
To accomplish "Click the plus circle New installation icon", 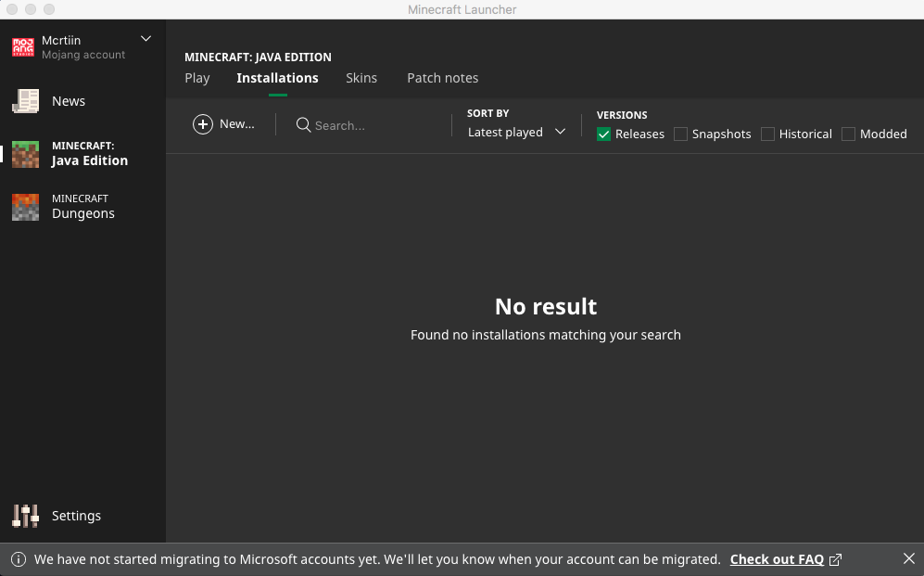I will [x=203, y=124].
